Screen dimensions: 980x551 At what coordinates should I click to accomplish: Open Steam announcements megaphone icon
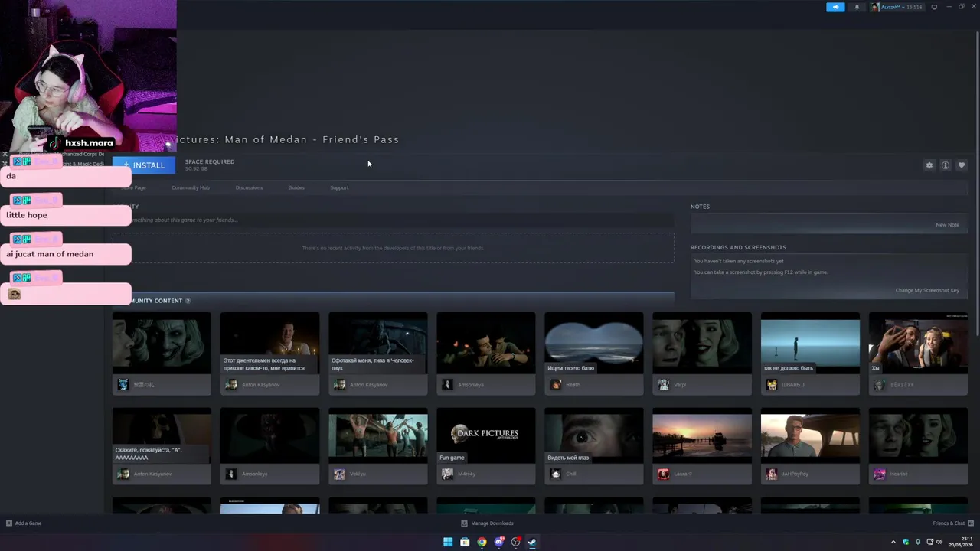835,7
